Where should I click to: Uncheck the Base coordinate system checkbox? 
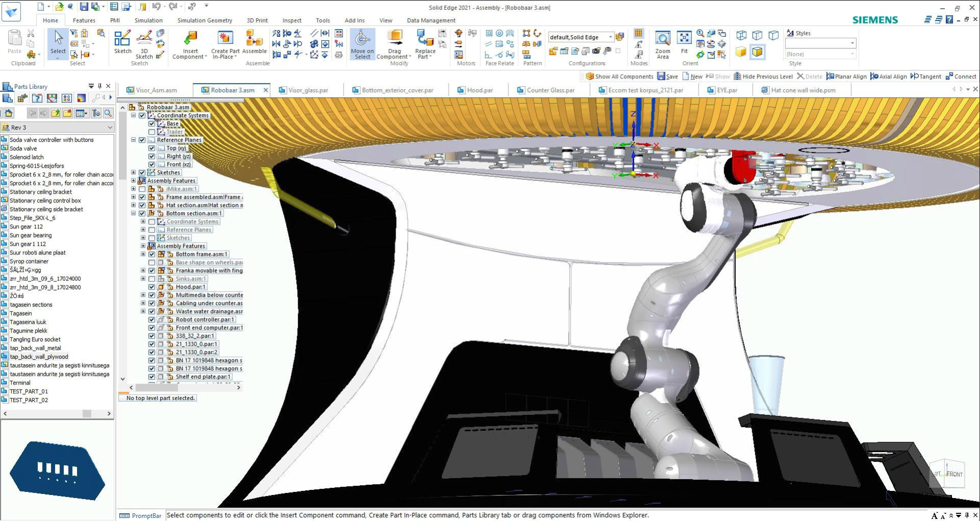[x=151, y=124]
